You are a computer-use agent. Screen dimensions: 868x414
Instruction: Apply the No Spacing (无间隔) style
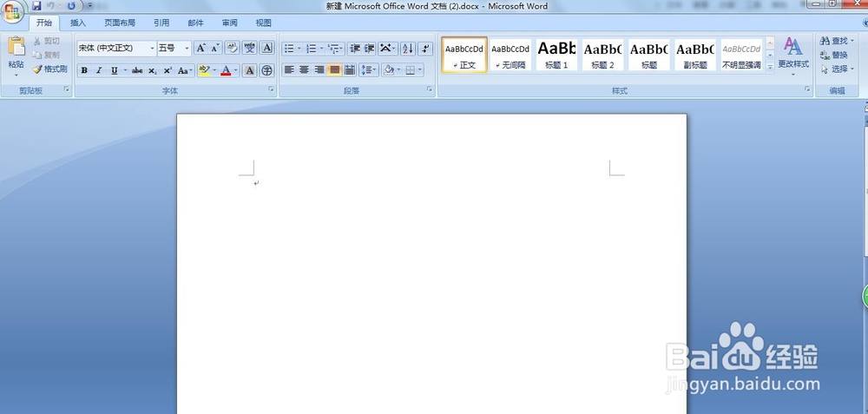click(510, 55)
